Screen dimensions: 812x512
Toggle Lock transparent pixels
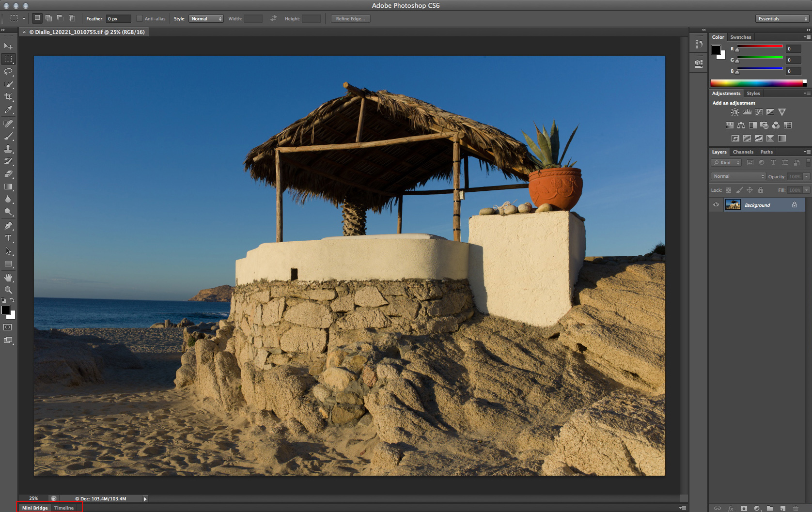[x=728, y=190]
